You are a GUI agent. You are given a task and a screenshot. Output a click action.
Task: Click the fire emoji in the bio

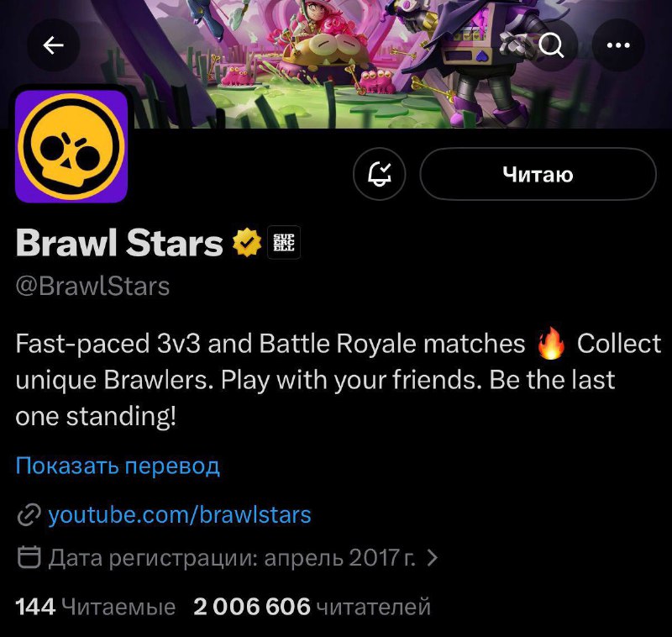551,345
